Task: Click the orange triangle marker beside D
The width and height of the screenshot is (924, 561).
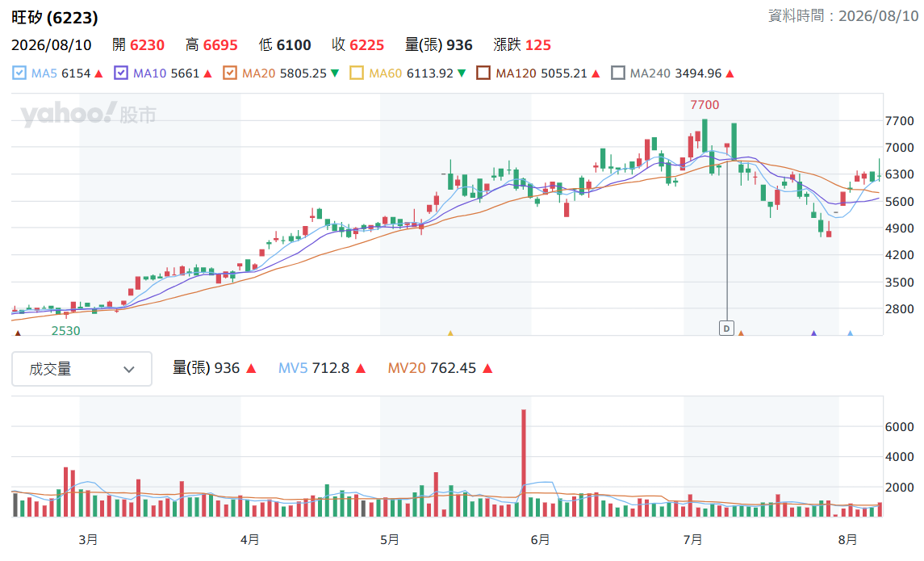Action: pos(741,333)
